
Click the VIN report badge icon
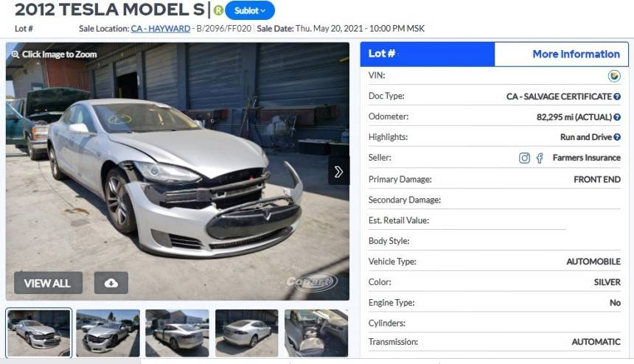pyautogui.click(x=614, y=76)
